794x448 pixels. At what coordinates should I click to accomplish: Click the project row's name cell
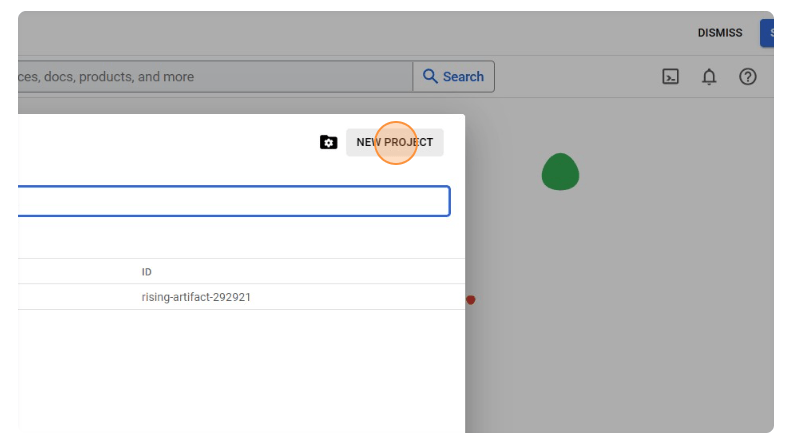click(x=70, y=297)
